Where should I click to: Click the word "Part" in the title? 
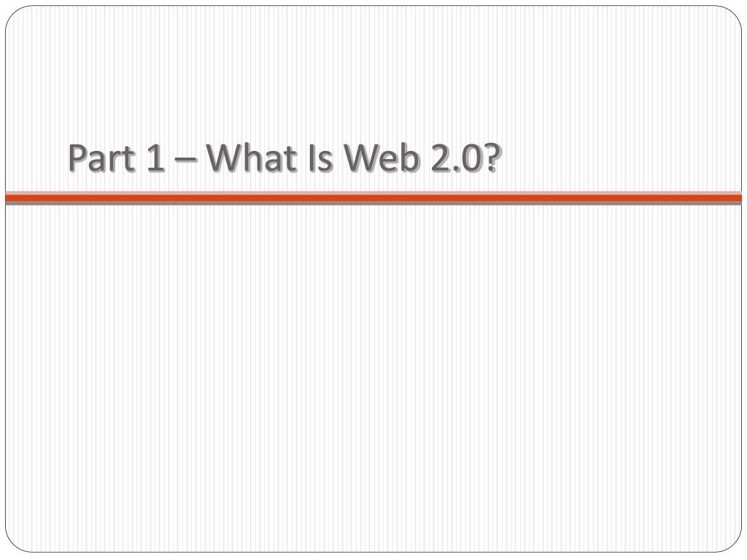point(102,157)
